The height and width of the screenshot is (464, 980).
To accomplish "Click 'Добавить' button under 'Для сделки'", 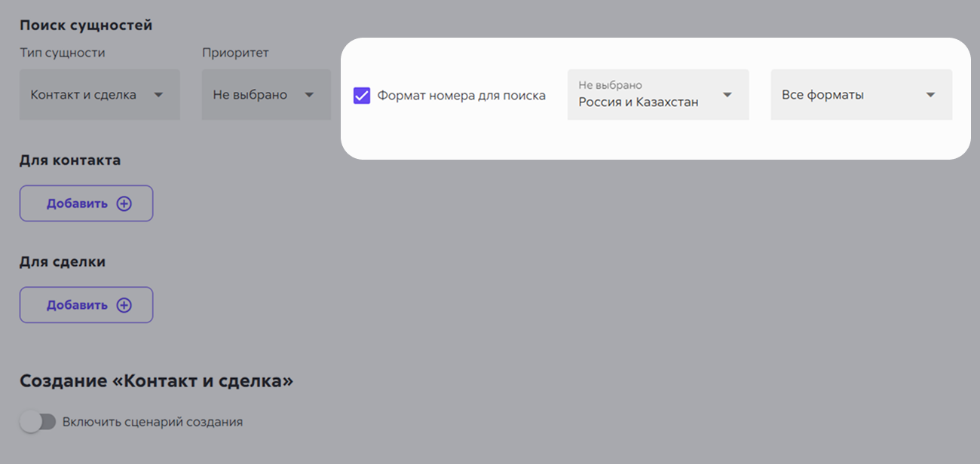I will (x=87, y=305).
